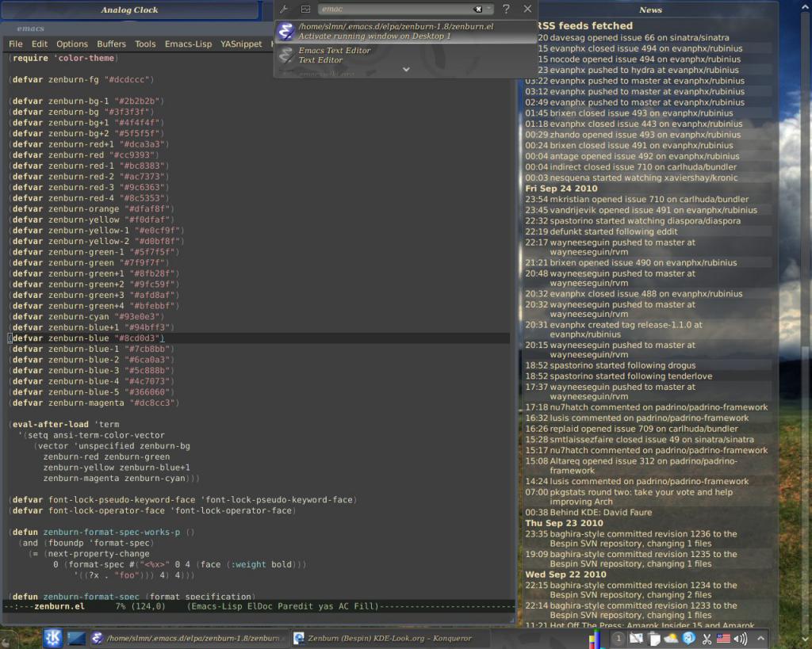Screen dimensions: 812x649
Task: Open the KDE application launcher icon
Action: coord(52,638)
